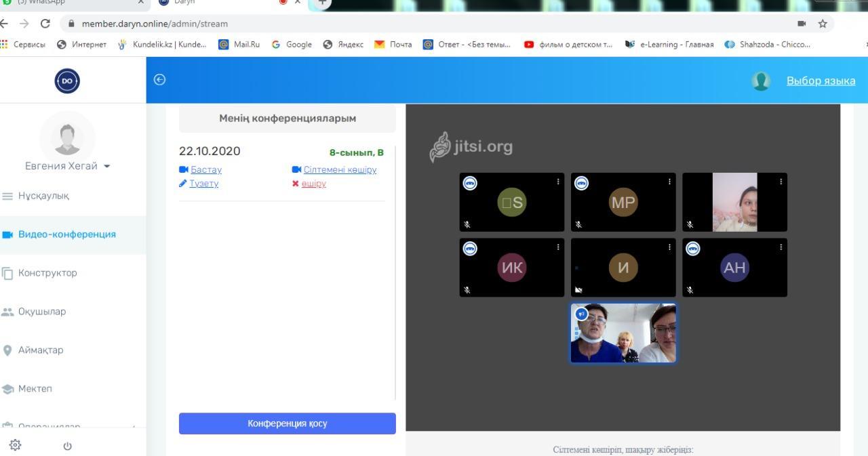The width and height of the screenshot is (868, 456).
Task: Open the фильм о детском YouTube bookmark
Action: pos(568,45)
